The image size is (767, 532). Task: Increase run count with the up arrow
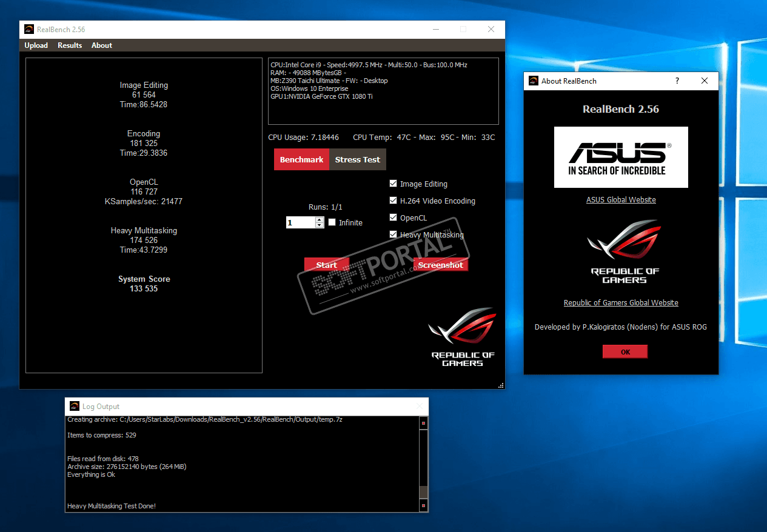point(320,220)
